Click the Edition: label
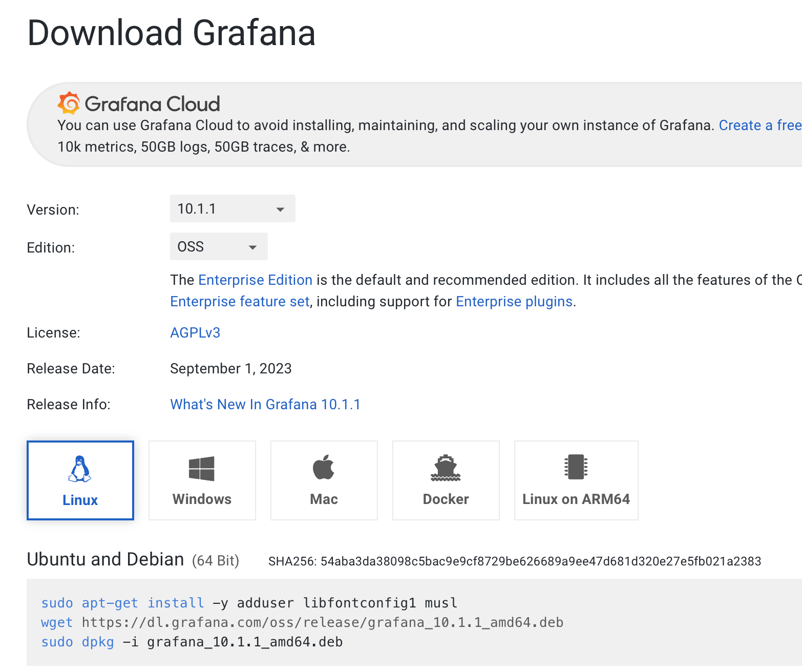The width and height of the screenshot is (802, 672). (51, 247)
